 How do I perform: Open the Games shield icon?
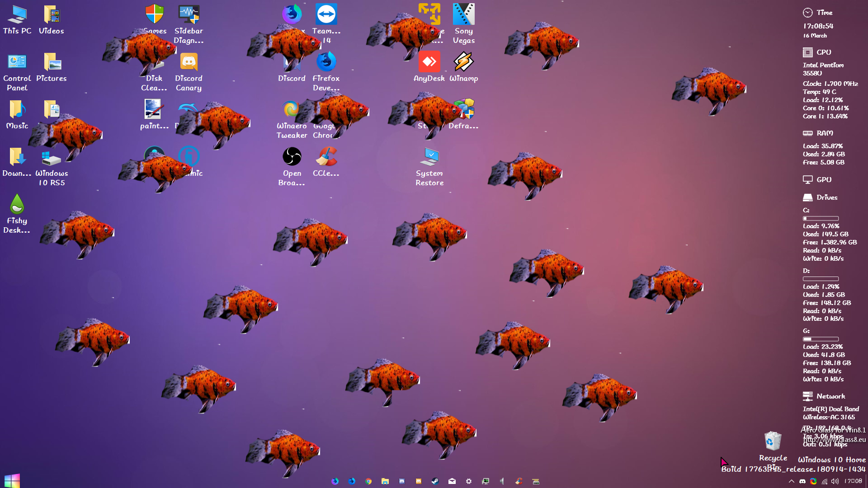[155, 20]
